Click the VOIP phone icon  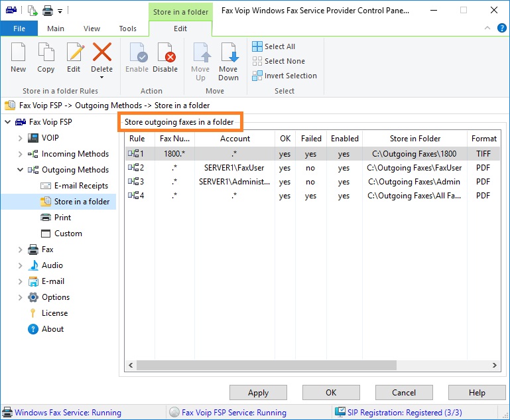(33, 138)
